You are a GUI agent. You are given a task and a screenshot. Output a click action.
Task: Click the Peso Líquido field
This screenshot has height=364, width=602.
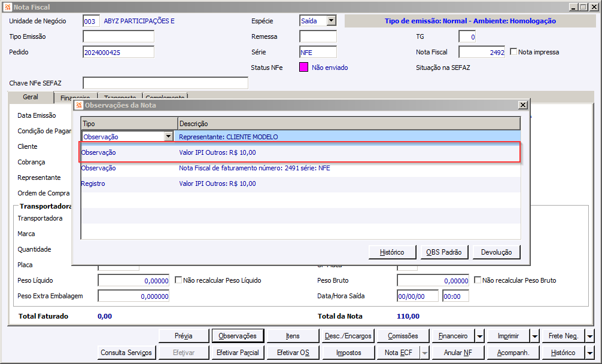point(133,280)
